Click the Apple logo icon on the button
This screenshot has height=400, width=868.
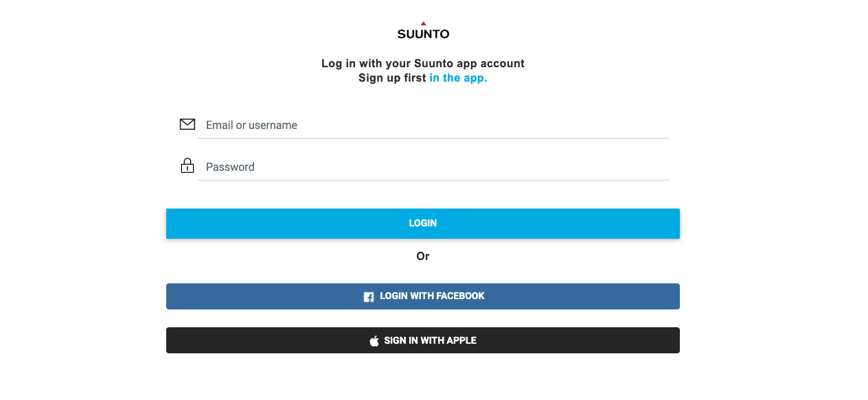point(374,340)
